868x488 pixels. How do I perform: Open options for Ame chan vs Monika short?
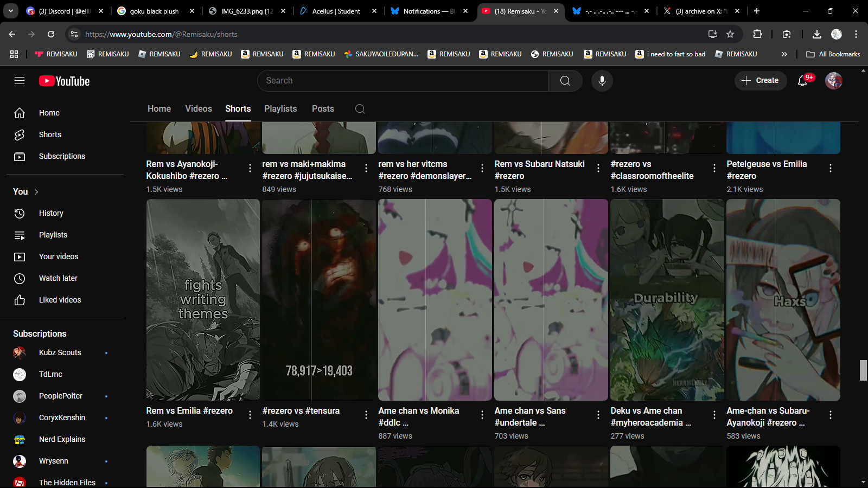(x=482, y=415)
